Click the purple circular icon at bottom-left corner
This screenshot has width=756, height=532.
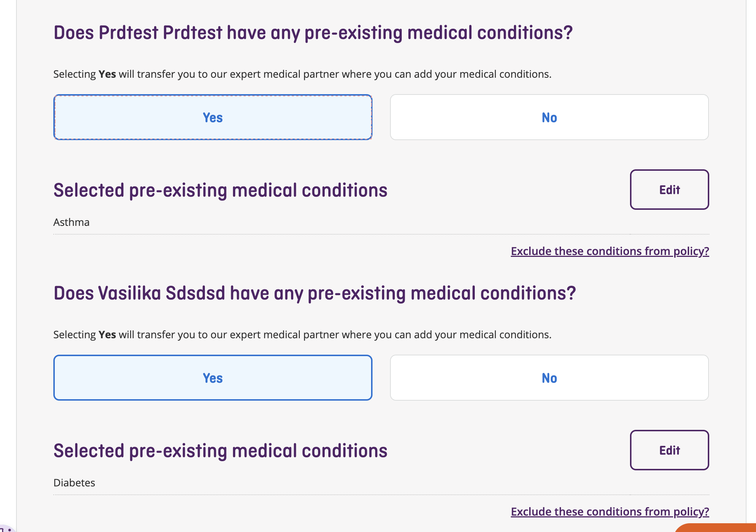click(5, 529)
